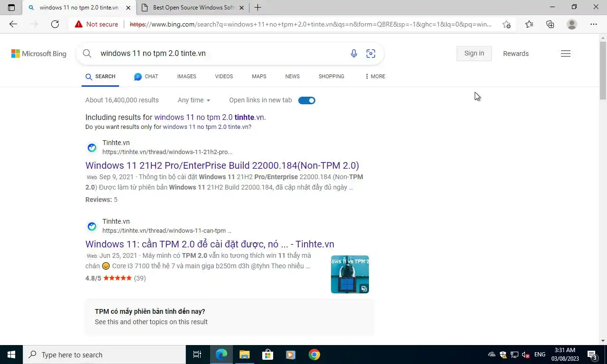Open the Rewards link
Image resolution: width=607 pixels, height=364 pixels.
pos(516,54)
